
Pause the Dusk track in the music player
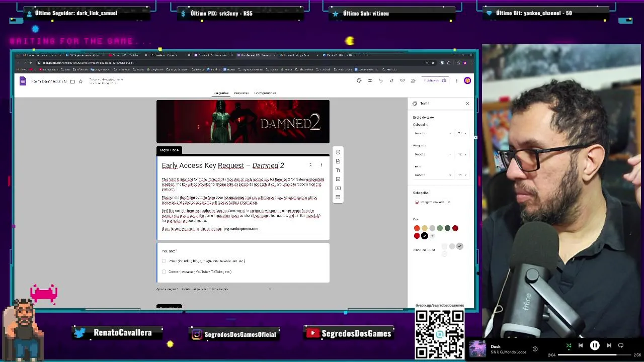[x=595, y=345]
